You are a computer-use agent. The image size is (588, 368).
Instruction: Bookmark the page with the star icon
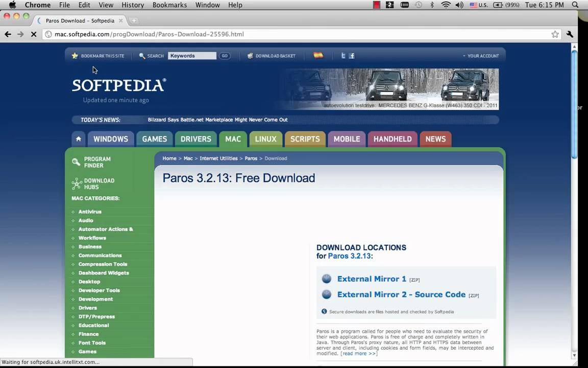[x=555, y=34]
